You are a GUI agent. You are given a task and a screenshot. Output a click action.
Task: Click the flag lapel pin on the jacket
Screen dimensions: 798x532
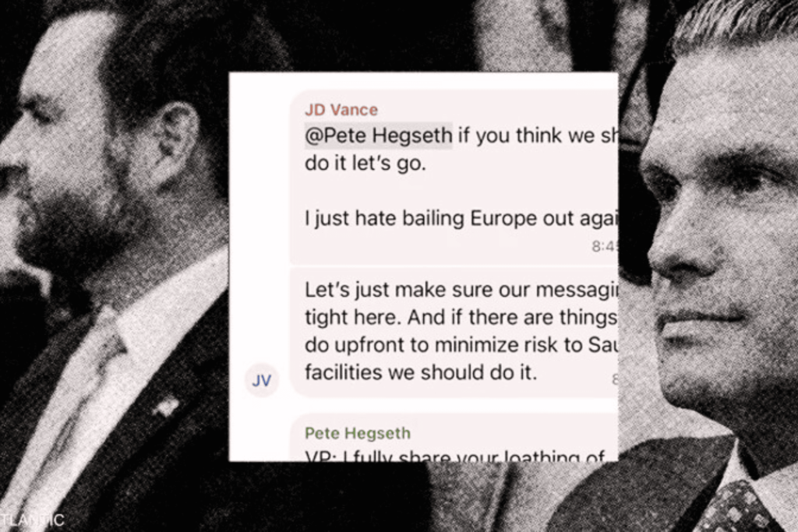(x=165, y=405)
